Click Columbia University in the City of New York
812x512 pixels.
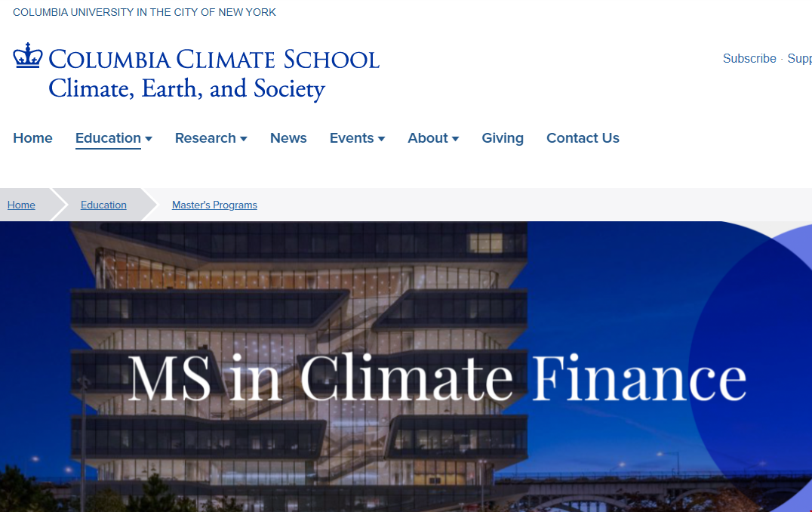click(x=144, y=12)
